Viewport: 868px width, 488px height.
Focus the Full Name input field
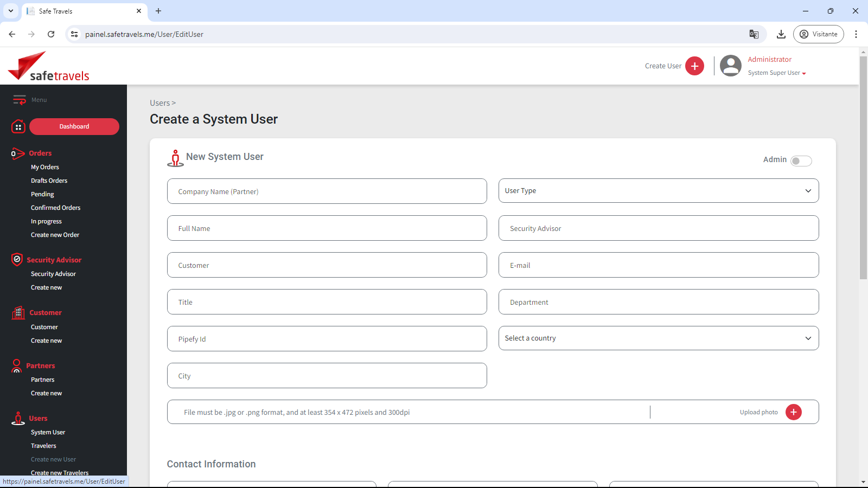pos(327,228)
